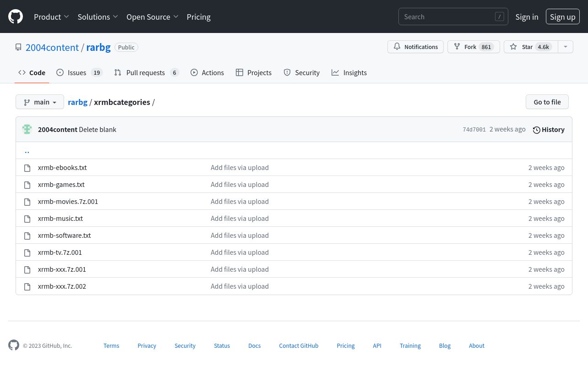This screenshot has height=373, width=588.
Task: Click file icon for xrmb-xxx.7z.002
Action: click(27, 286)
